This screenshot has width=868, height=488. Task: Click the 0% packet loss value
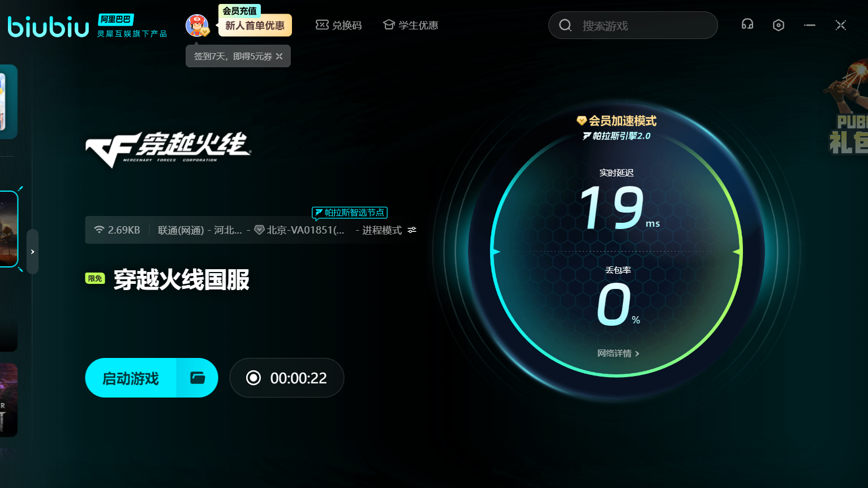click(x=618, y=305)
